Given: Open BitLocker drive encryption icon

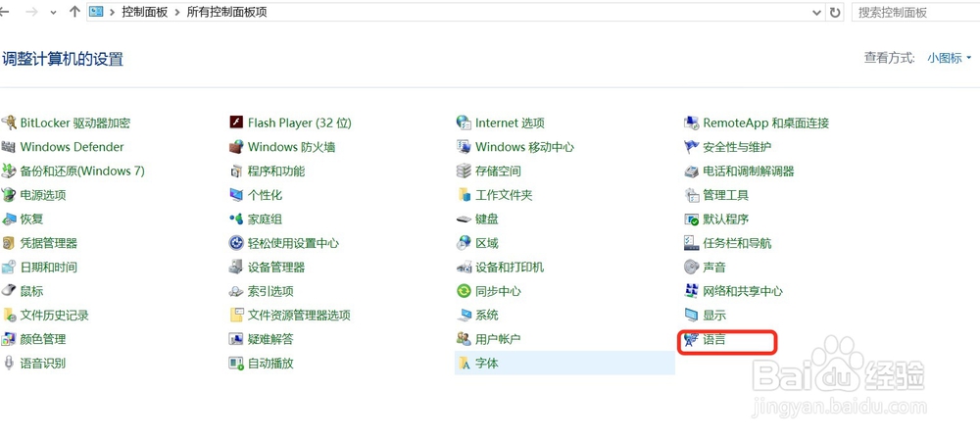Looking at the screenshot, I should coord(8,122).
